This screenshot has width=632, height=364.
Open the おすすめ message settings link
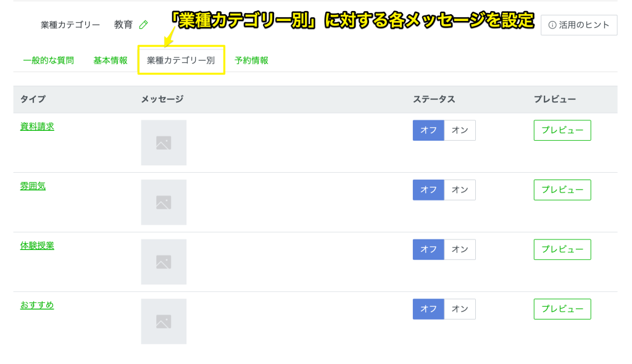(x=36, y=304)
